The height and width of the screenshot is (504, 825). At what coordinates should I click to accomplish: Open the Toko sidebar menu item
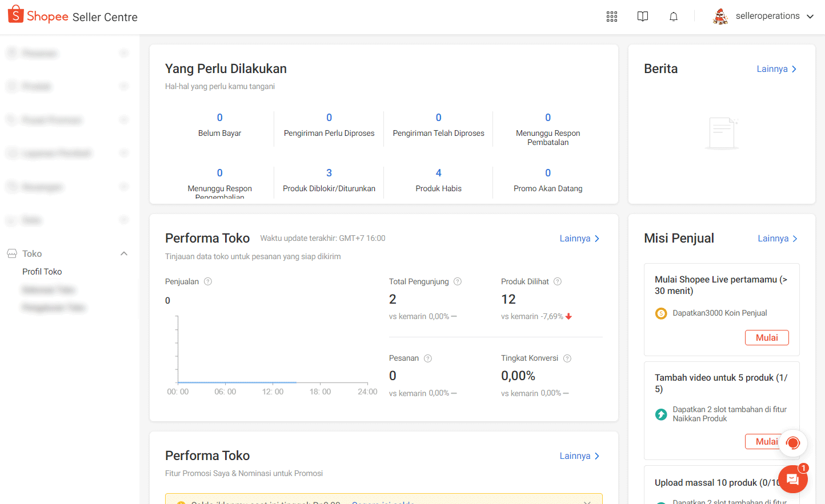(x=32, y=253)
